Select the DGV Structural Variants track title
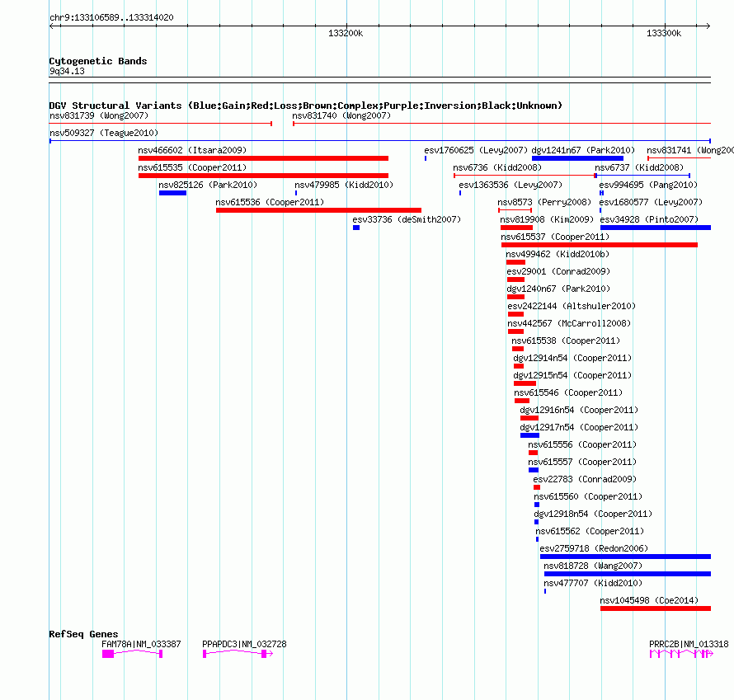This screenshot has height=700, width=734. click(305, 106)
